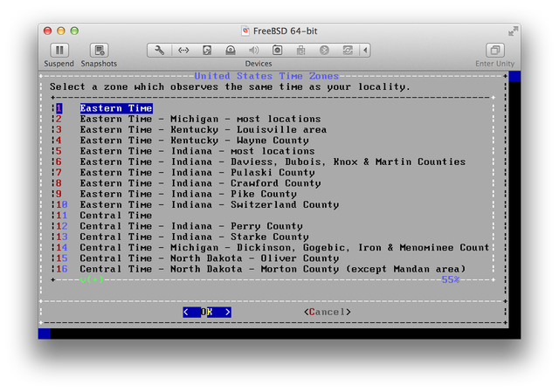Click the hard disk device icon
Screen dimensions: 559x392
point(207,51)
